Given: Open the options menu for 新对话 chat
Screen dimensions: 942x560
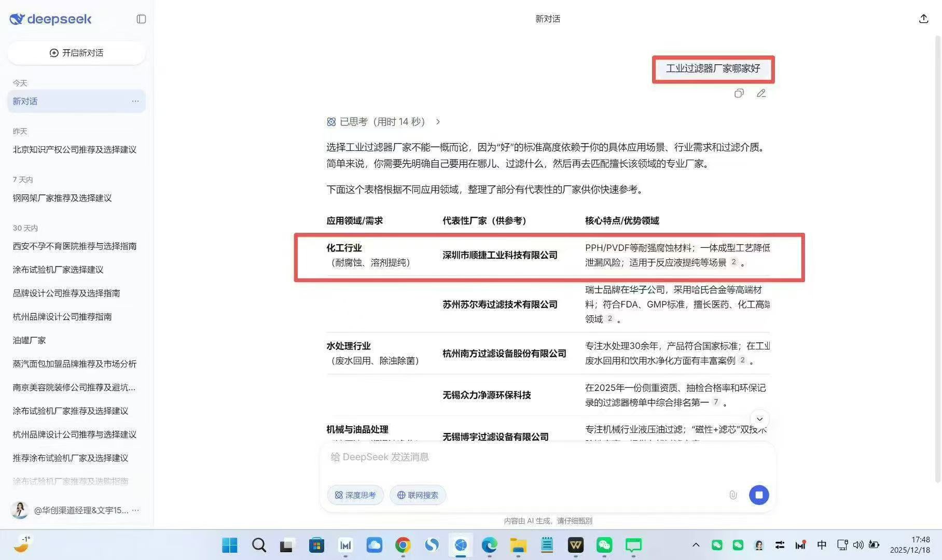Looking at the screenshot, I should pyautogui.click(x=135, y=101).
